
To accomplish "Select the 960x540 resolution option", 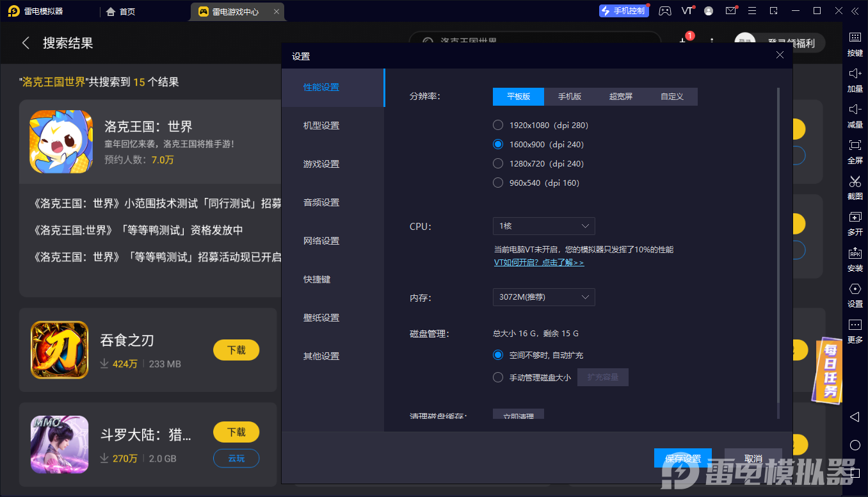I will (497, 183).
